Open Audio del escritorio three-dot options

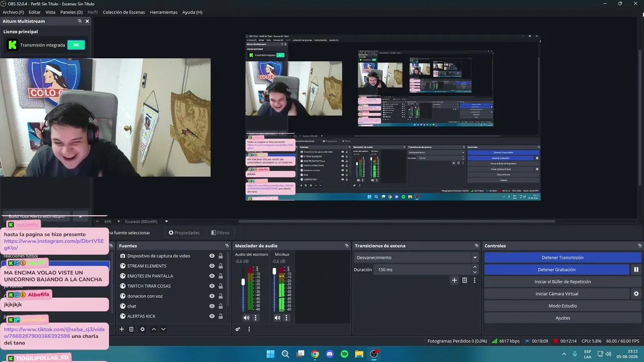[256, 318]
